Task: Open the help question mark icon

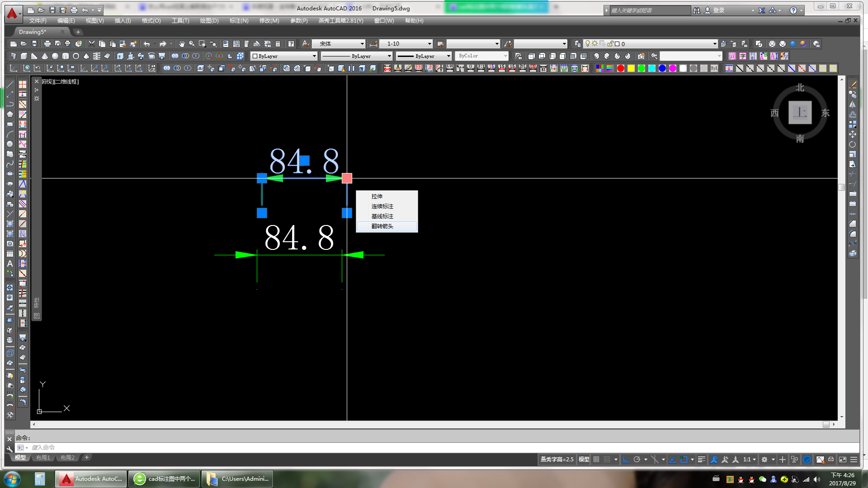Action: [793, 10]
